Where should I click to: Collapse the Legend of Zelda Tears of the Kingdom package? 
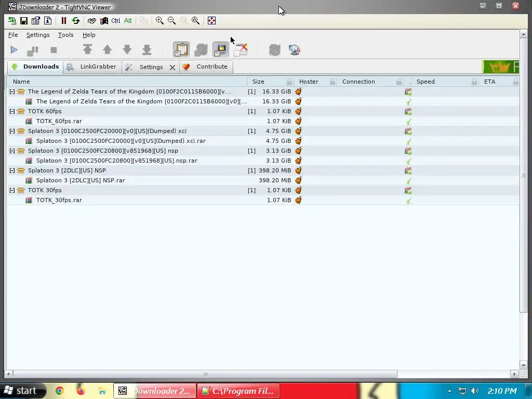12,91
